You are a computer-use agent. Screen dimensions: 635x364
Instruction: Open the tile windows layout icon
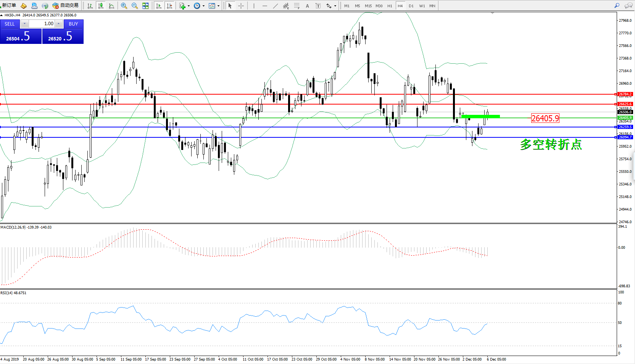tap(145, 6)
